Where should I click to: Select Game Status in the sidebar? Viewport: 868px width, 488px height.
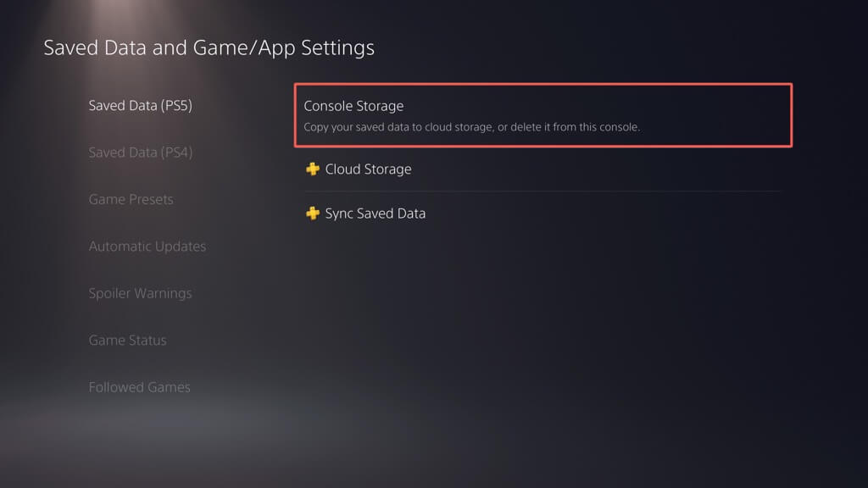pyautogui.click(x=127, y=341)
